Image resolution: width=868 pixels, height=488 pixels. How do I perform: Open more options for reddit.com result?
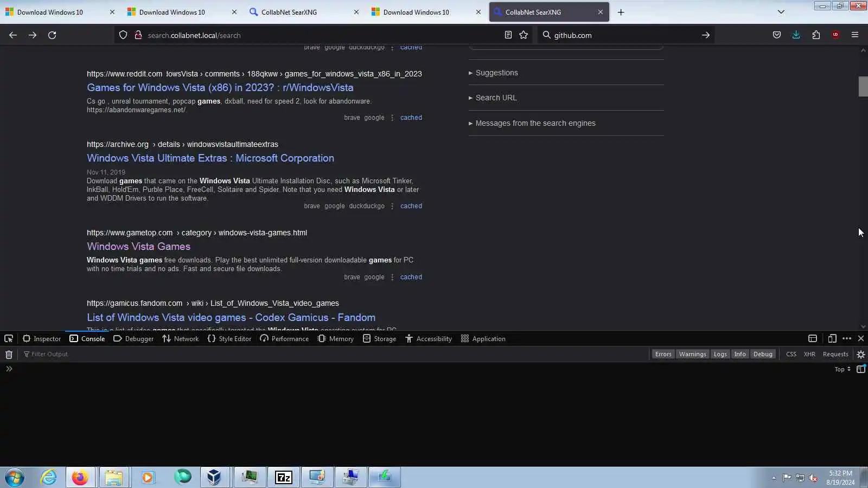(392, 118)
